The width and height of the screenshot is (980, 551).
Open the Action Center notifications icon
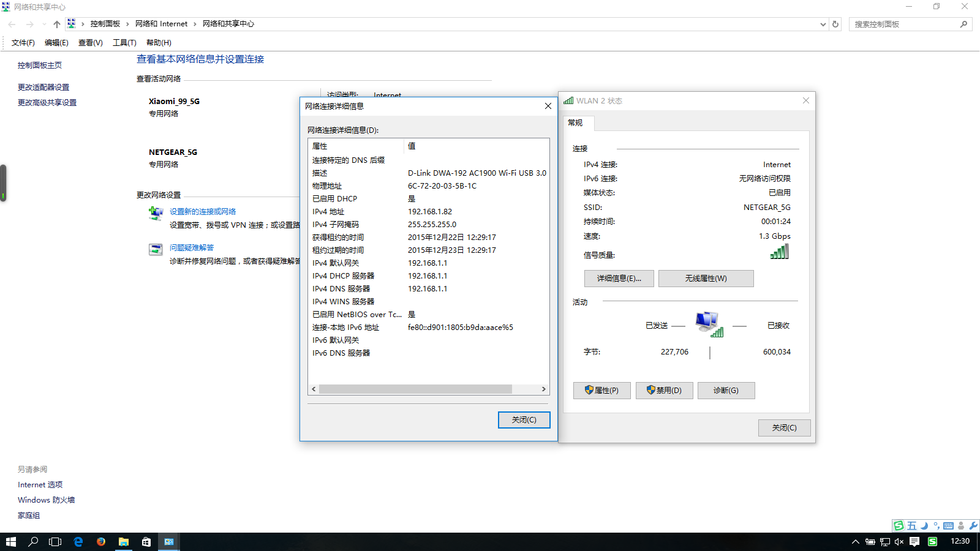[x=914, y=542]
